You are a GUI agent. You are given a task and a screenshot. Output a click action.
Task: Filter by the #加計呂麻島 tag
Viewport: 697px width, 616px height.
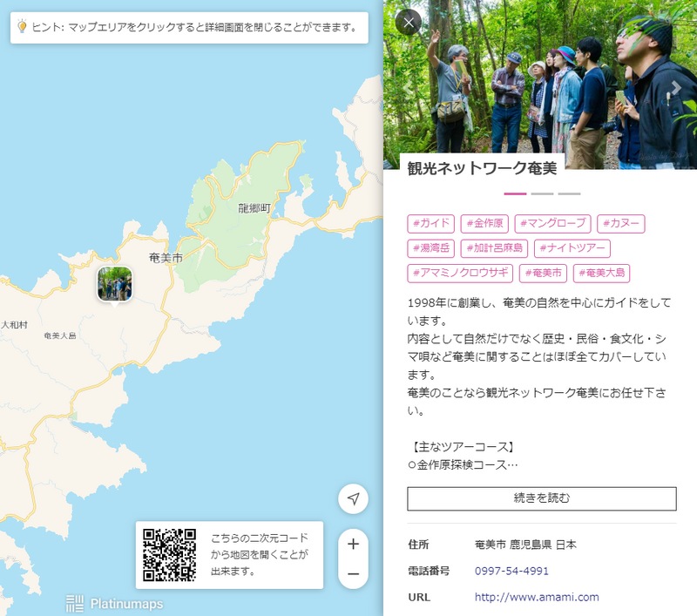click(494, 248)
